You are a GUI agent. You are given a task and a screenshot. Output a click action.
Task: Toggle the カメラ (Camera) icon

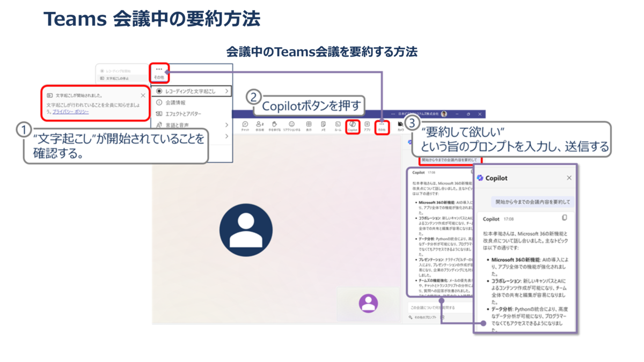pyautogui.click(x=400, y=126)
